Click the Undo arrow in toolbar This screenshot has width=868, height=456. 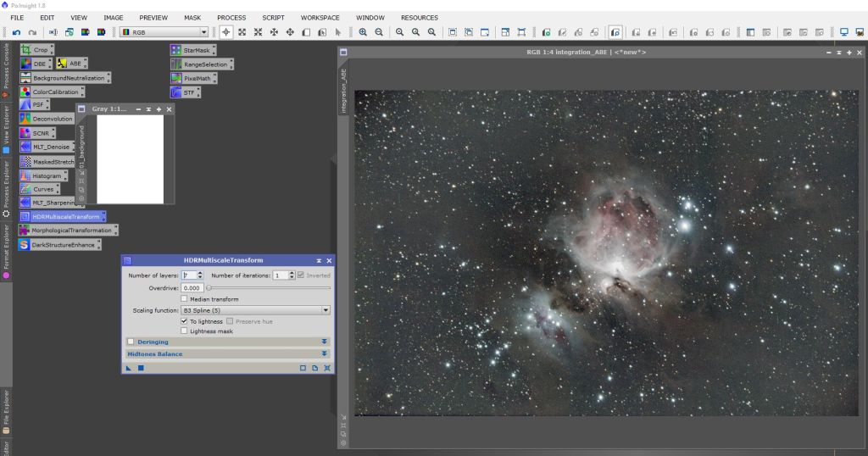tap(16, 32)
